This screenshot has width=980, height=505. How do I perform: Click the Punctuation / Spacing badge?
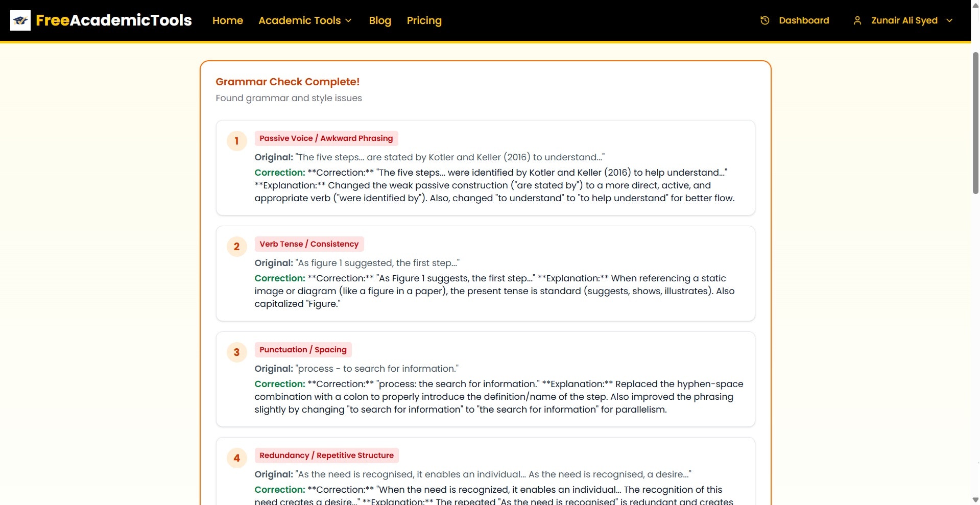tap(302, 349)
